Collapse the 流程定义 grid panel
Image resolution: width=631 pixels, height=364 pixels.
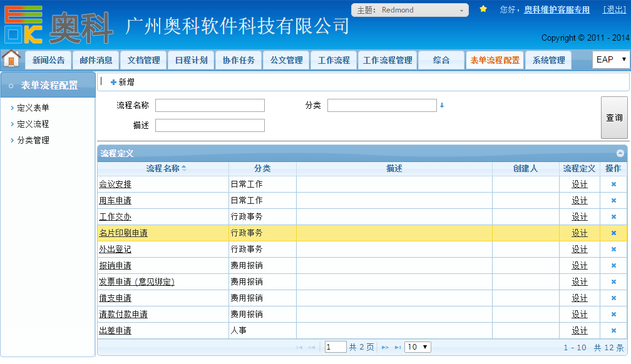620,153
